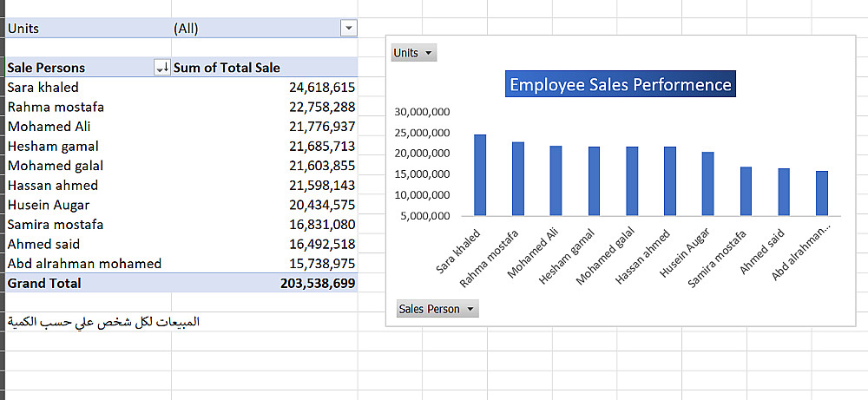868x400 pixels.
Task: Select the Rahma mostafa cell
Action: coord(56,107)
